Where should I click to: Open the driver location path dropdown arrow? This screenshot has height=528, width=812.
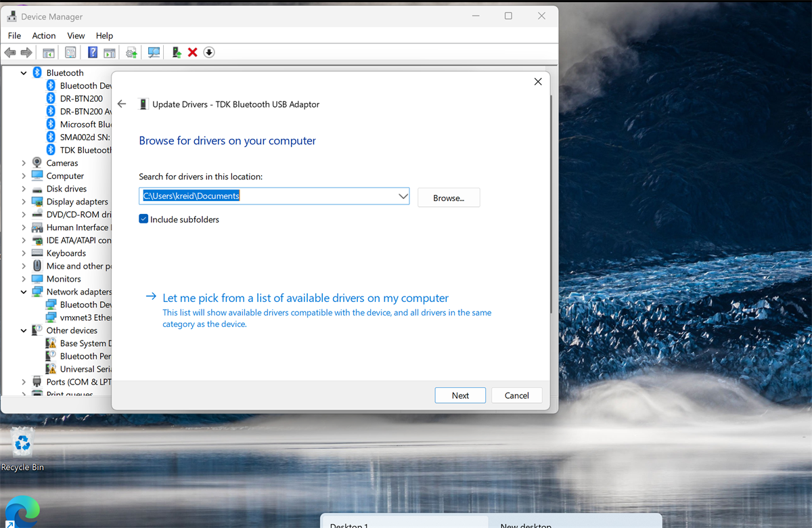(x=403, y=196)
